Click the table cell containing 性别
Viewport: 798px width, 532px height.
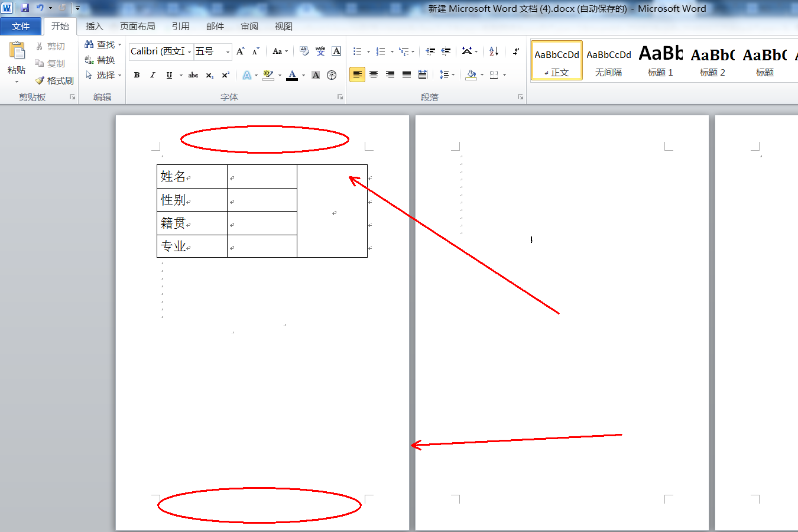192,200
